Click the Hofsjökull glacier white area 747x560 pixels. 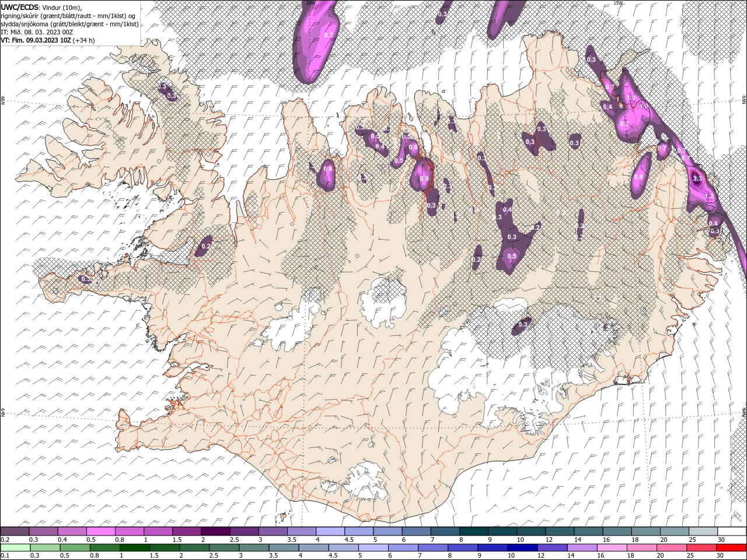point(383,302)
